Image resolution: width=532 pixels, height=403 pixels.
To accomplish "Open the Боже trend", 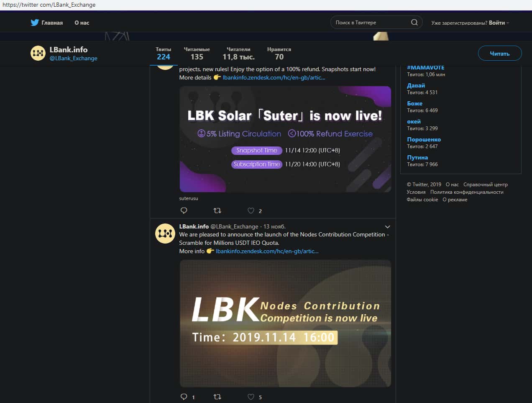I will (415, 103).
